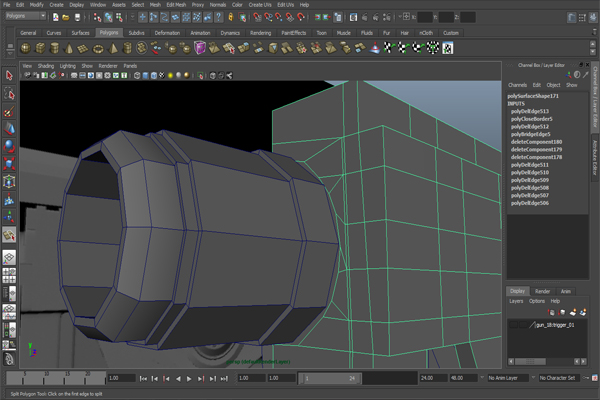Create a polygon plane from the shelf

[83, 48]
